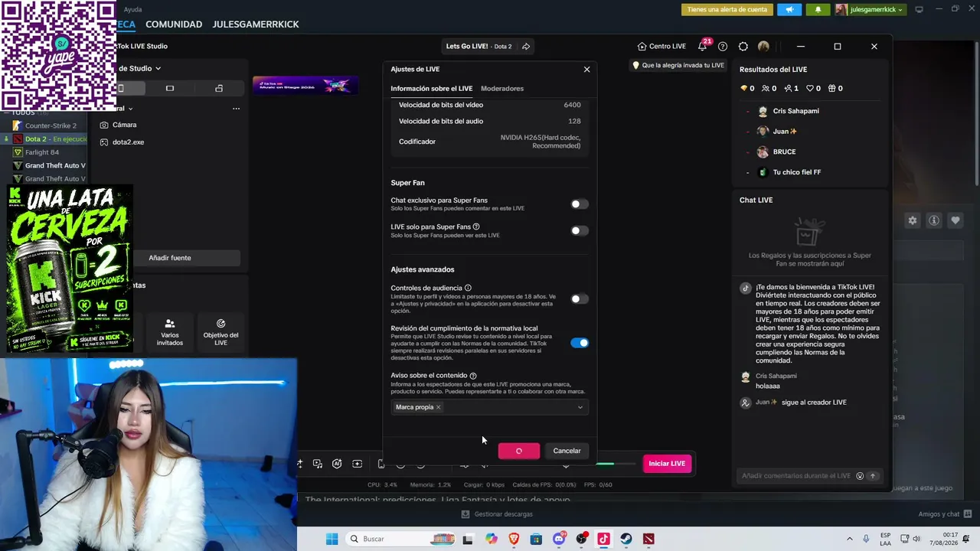Viewport: 980px width, 551px height.
Task: Open the help question mark icon
Action: pos(723,47)
